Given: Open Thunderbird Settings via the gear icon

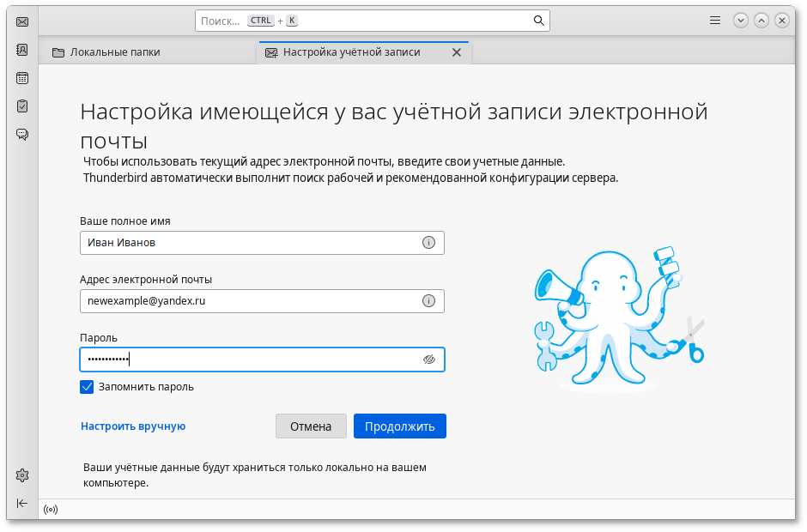Looking at the screenshot, I should pyautogui.click(x=21, y=475).
